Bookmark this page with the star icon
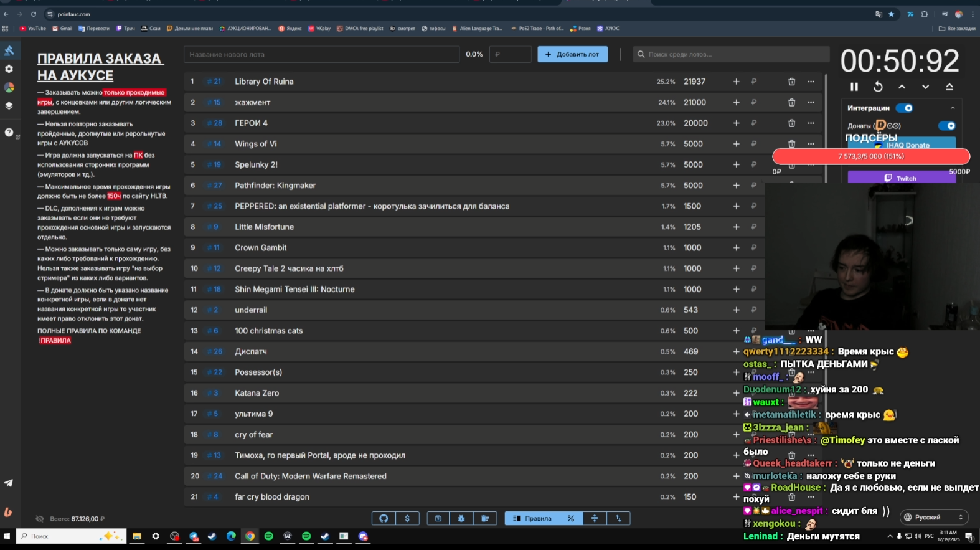Screen dimensions: 980x550 pos(892,14)
